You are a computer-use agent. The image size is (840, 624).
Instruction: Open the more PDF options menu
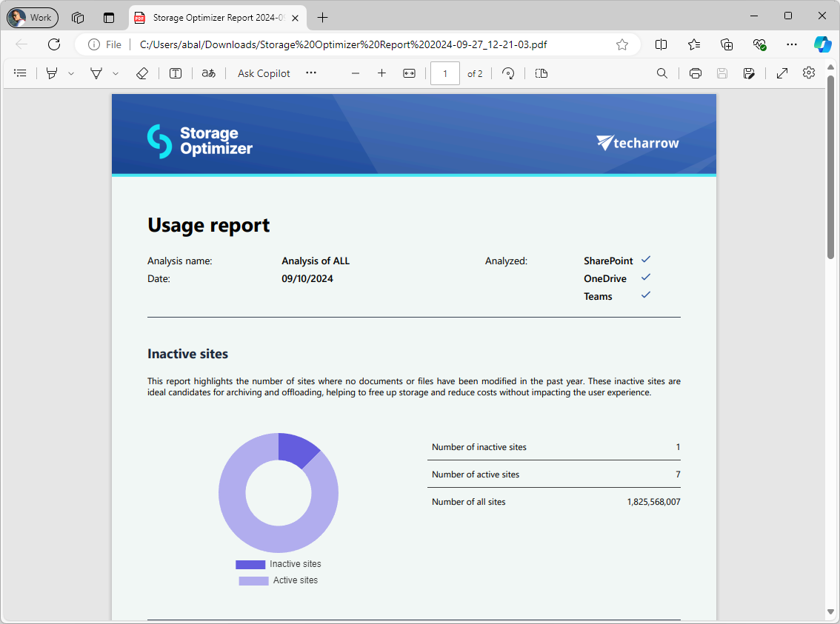point(310,73)
